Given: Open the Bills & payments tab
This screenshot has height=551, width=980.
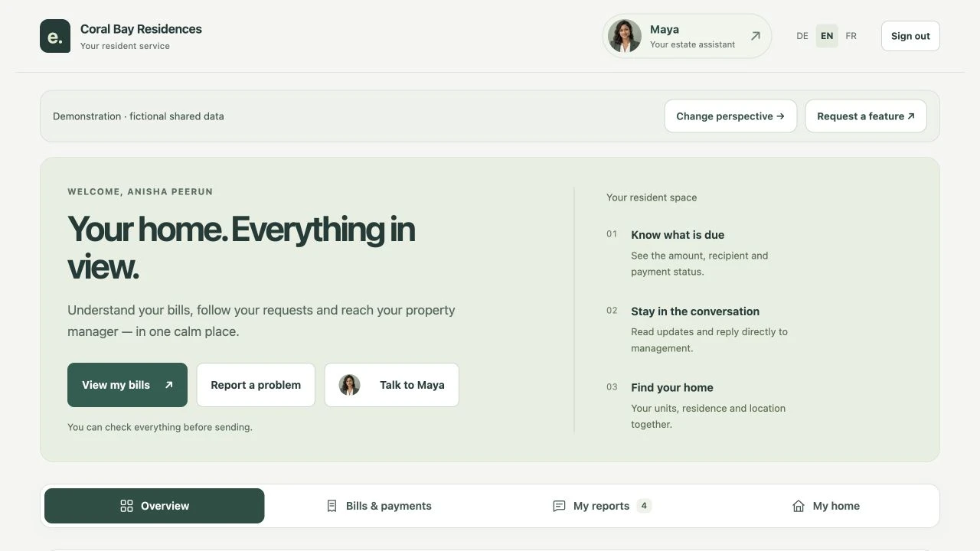Looking at the screenshot, I should 379,506.
